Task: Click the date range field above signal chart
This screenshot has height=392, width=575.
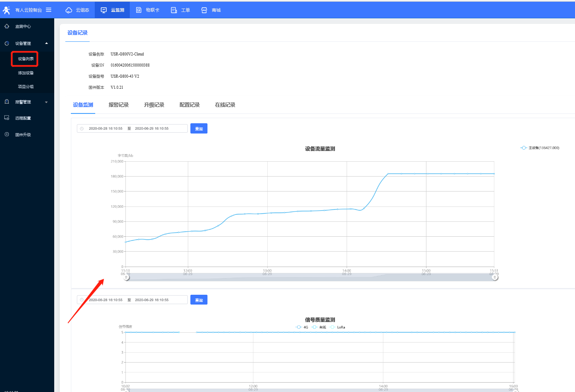Action: 132,300
